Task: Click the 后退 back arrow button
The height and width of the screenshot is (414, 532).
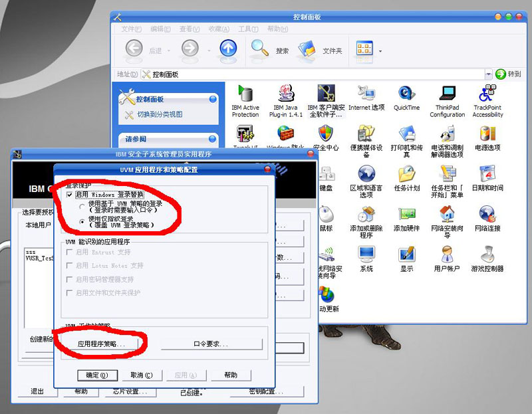Action: tap(134, 48)
